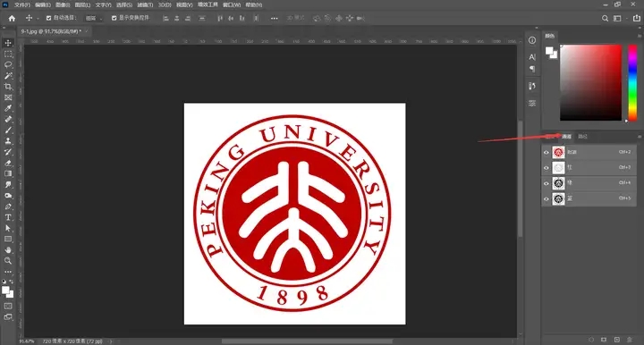Select the Clone Stamp tool

pyautogui.click(x=8, y=140)
